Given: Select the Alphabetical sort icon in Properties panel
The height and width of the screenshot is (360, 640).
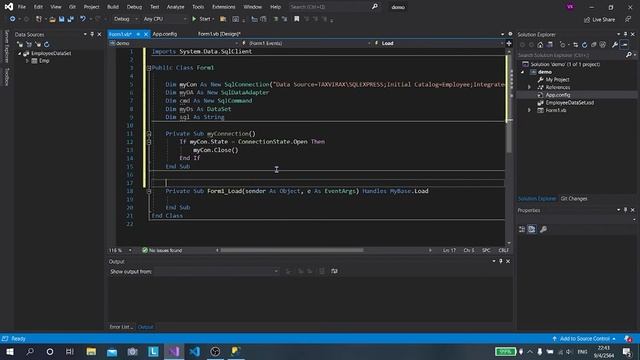Looking at the screenshot, I should click(531, 229).
